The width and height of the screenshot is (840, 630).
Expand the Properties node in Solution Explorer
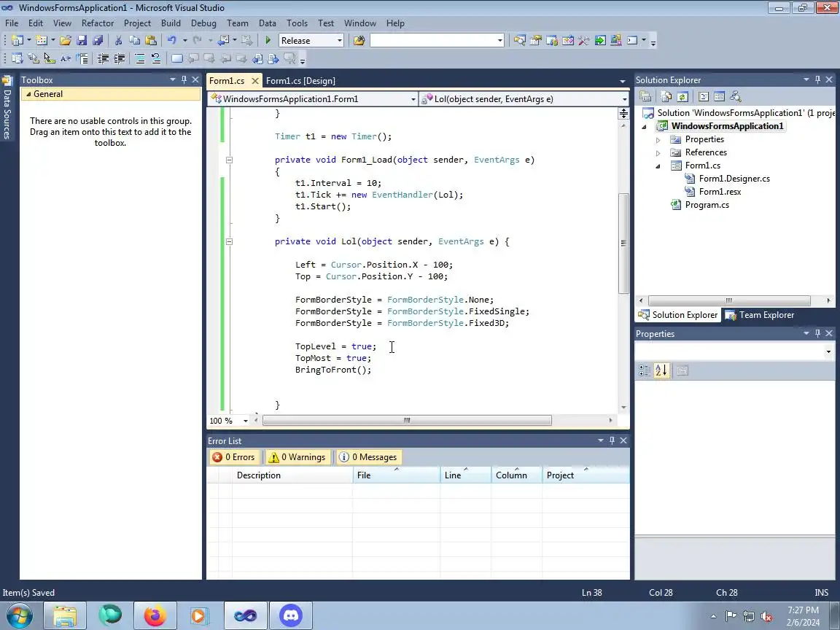point(658,139)
